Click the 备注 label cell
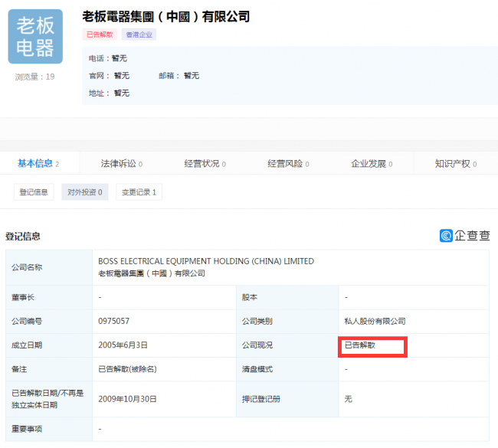Viewport: 498px width, 448px height. coord(49,369)
